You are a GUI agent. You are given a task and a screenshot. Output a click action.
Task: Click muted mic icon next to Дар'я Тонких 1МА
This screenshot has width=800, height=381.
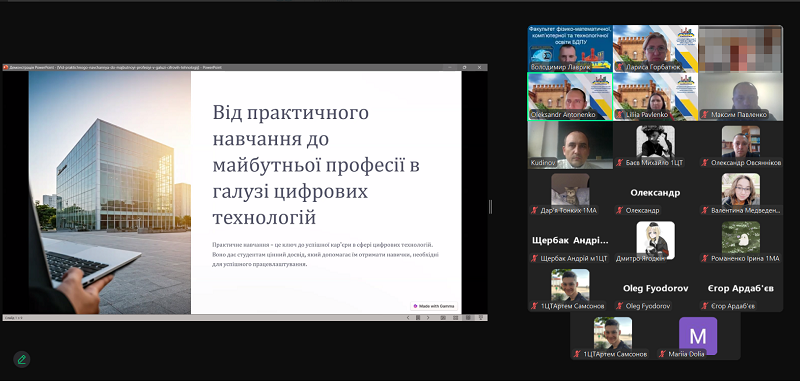tap(535, 210)
